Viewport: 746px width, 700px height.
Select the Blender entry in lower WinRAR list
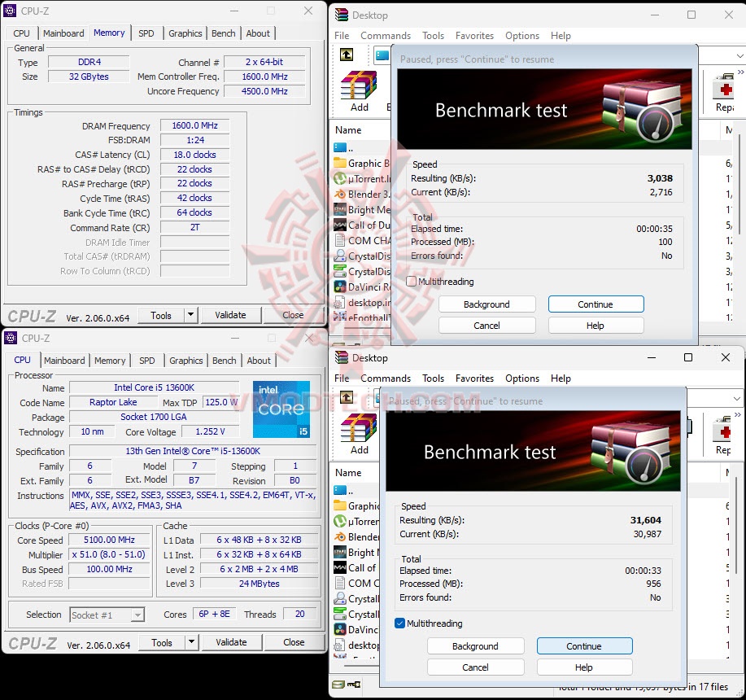pyautogui.click(x=356, y=536)
